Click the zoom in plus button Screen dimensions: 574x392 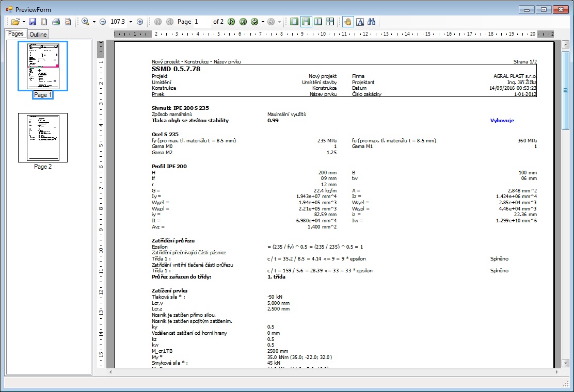click(140, 22)
